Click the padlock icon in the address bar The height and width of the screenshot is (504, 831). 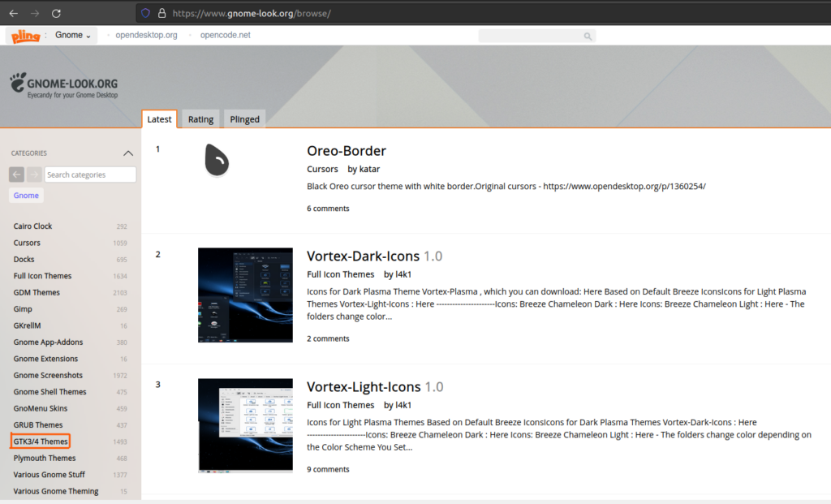[162, 12]
